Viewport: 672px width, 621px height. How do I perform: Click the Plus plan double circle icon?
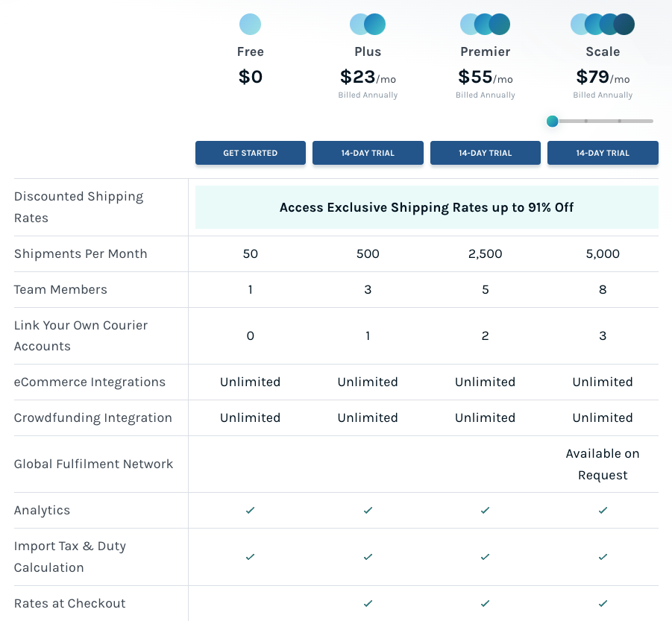(x=368, y=25)
